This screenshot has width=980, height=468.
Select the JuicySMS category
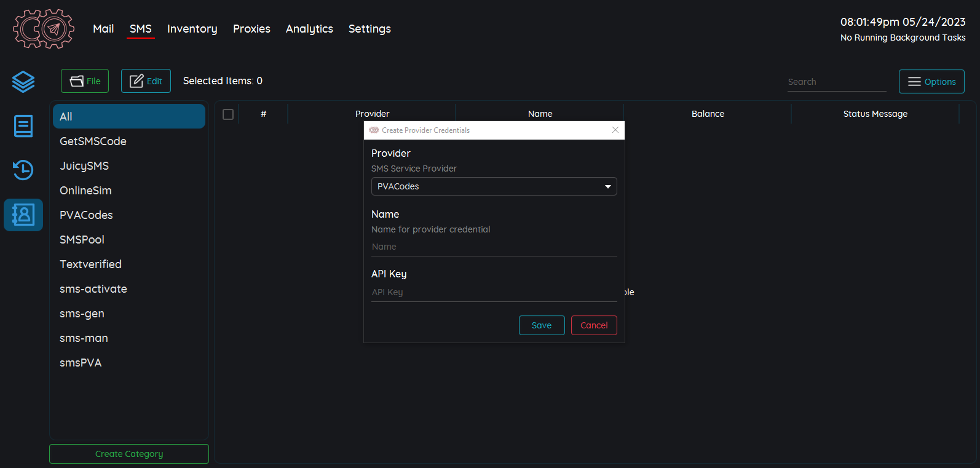[129, 165]
